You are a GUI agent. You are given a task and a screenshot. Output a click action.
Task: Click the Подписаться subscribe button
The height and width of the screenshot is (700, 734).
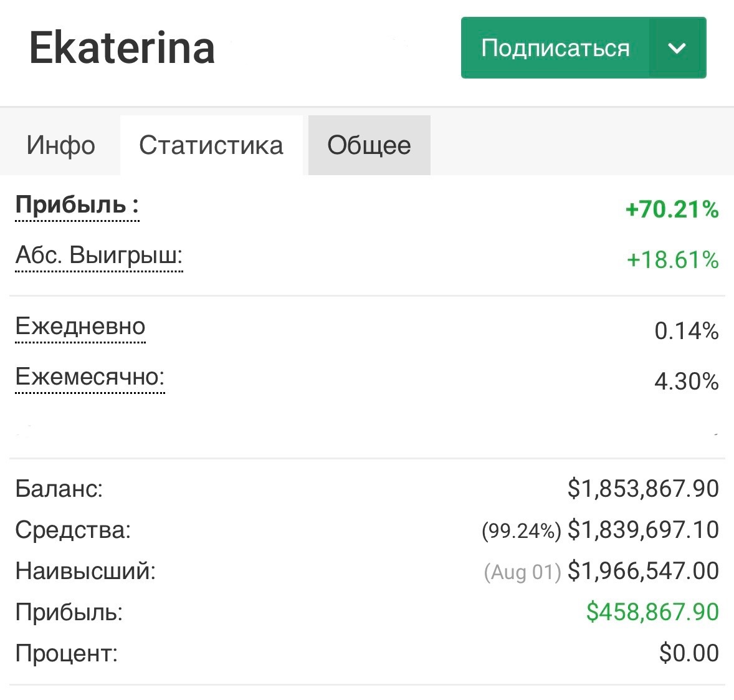(555, 48)
